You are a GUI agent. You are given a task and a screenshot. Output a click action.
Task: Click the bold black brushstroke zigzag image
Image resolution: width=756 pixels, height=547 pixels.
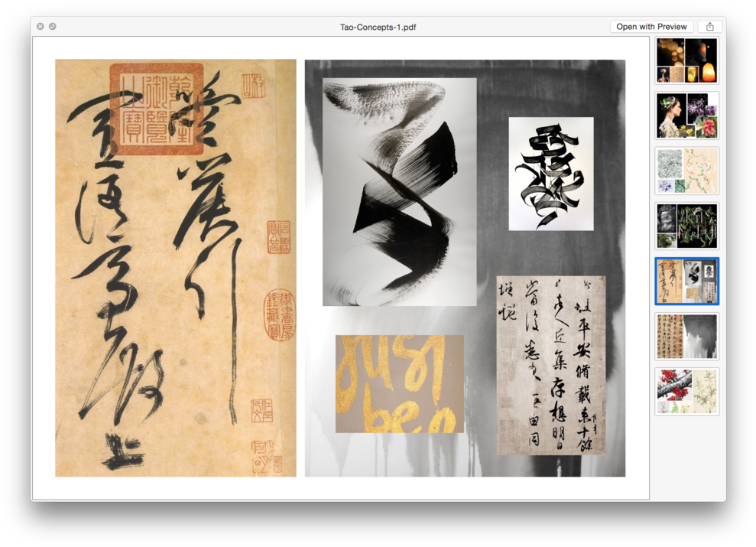399,192
